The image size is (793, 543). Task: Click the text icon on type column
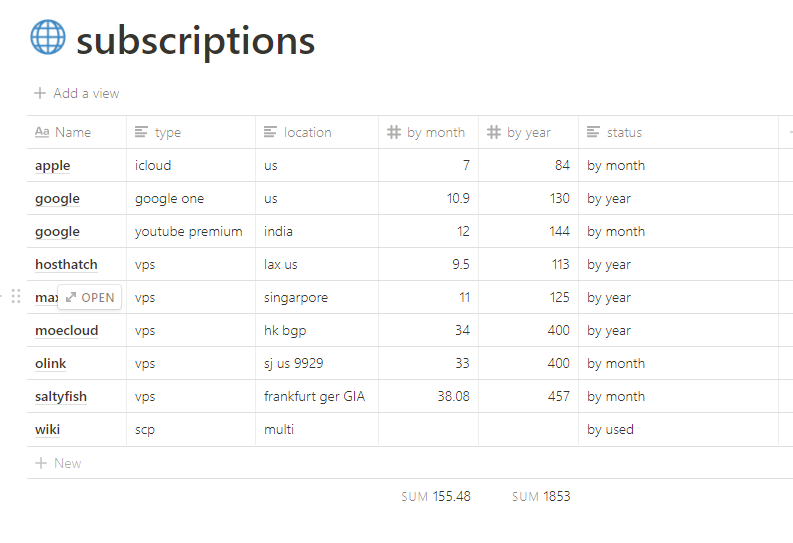142,132
